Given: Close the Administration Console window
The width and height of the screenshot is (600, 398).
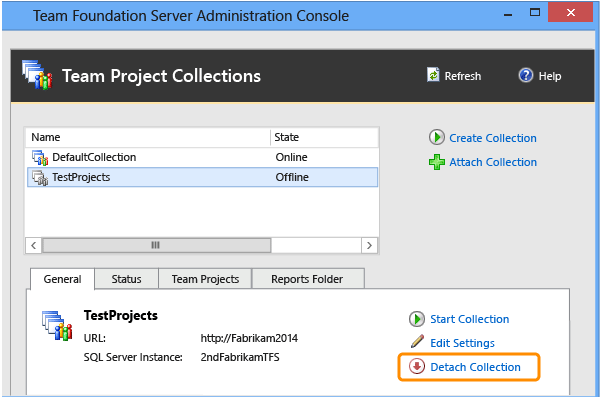Looking at the screenshot, I should click(571, 13).
